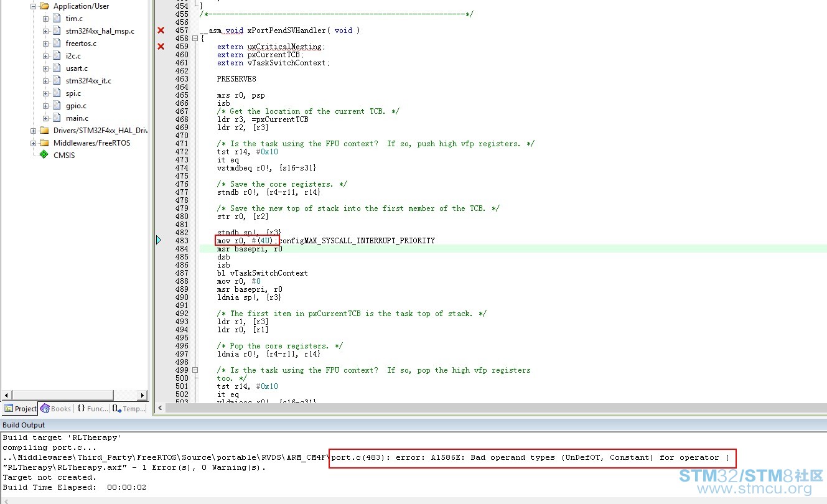The width and height of the screenshot is (827, 504).
Task: Expand the tim.c file node
Action: pyautogui.click(x=45, y=19)
